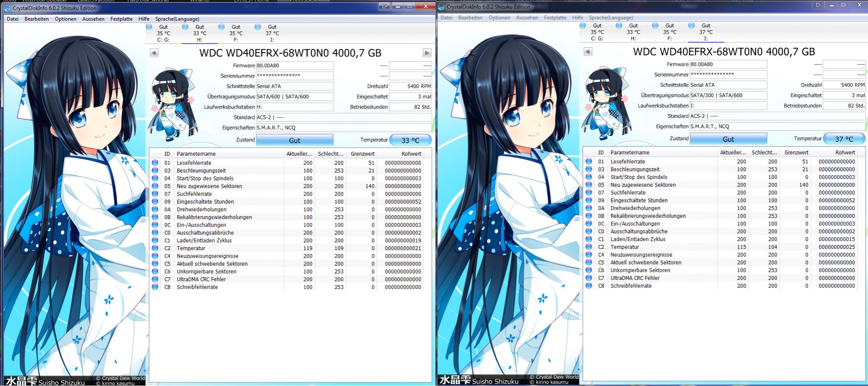Click status icon of Unkorrigierbare Sektoren, right
The width and height of the screenshot is (868, 386).
589,270
